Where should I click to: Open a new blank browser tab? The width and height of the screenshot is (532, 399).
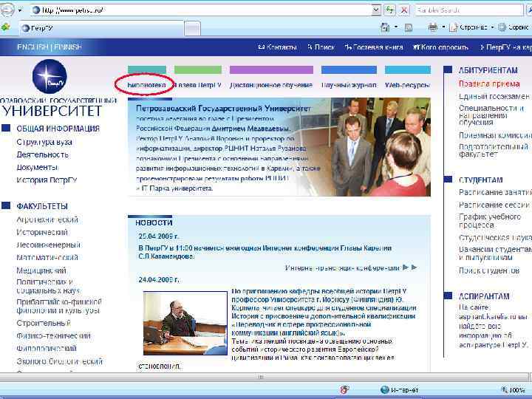coord(192,29)
